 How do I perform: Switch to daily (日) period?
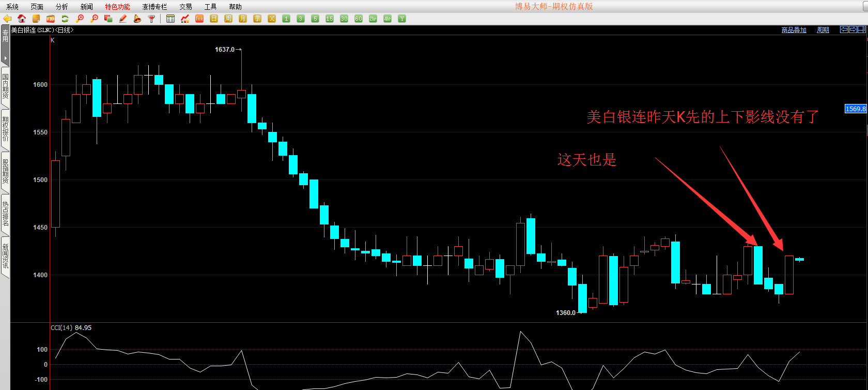click(x=214, y=19)
